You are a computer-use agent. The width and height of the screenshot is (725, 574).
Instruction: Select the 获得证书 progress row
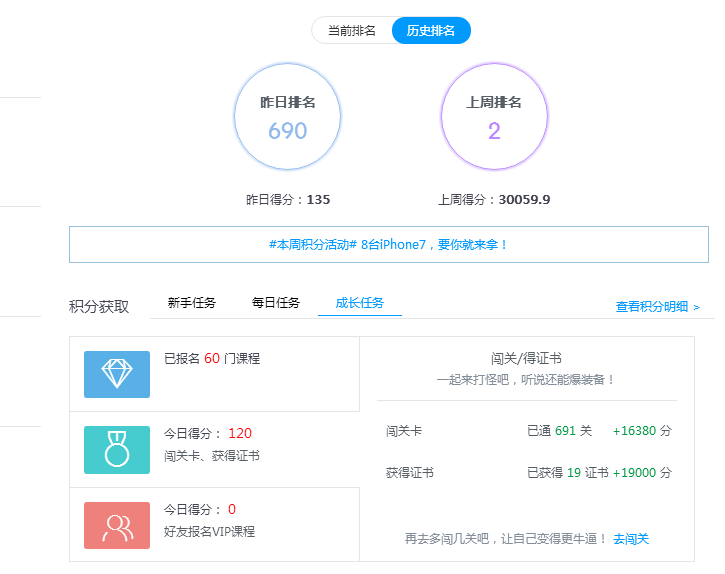tap(528, 473)
